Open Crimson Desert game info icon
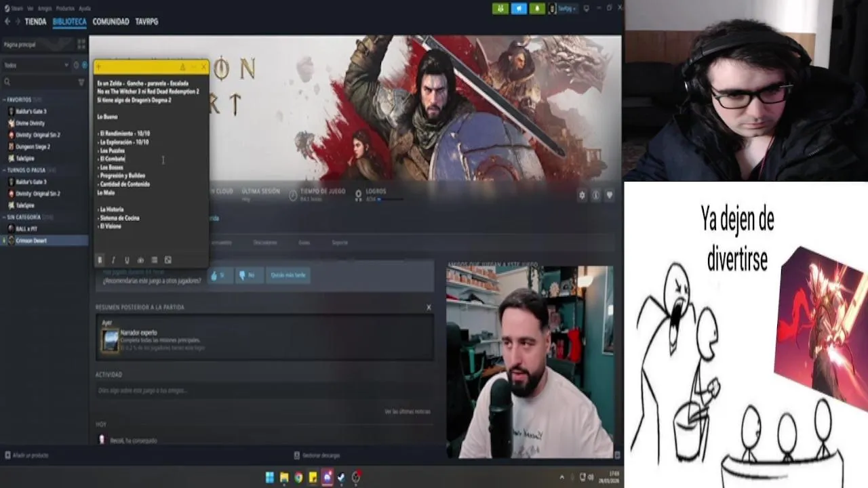 click(596, 195)
